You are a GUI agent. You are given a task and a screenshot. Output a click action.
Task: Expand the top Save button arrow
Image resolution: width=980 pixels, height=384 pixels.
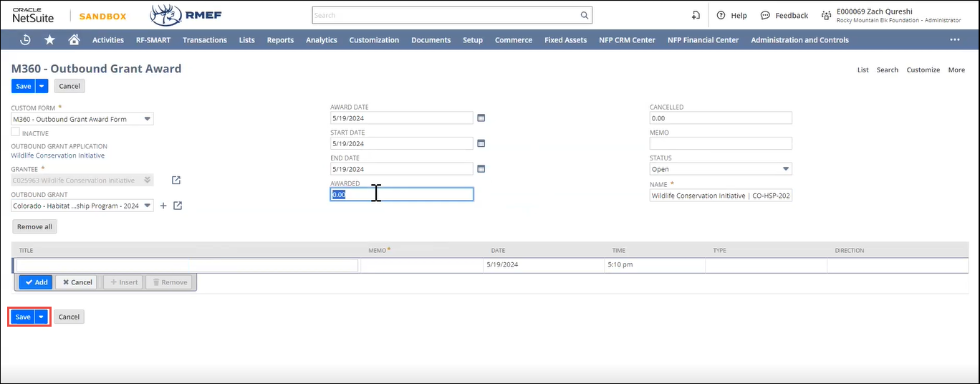click(42, 86)
